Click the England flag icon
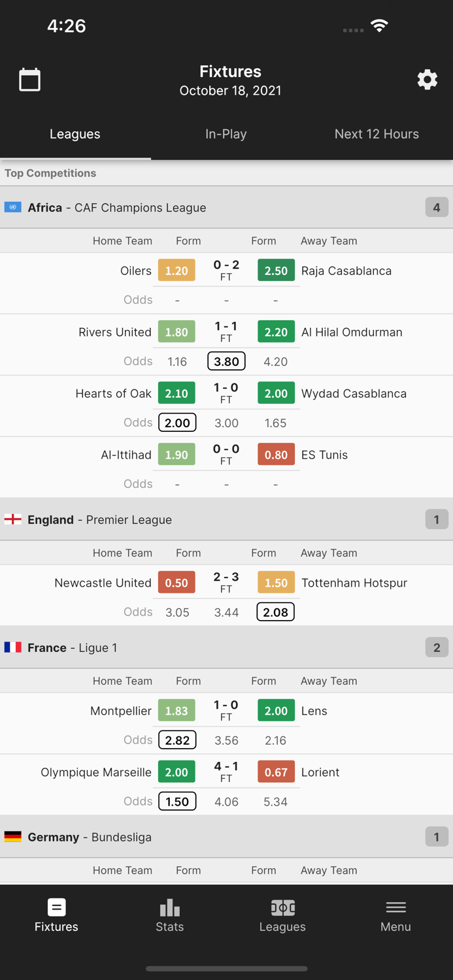Screen dimensions: 453x980 (12, 519)
